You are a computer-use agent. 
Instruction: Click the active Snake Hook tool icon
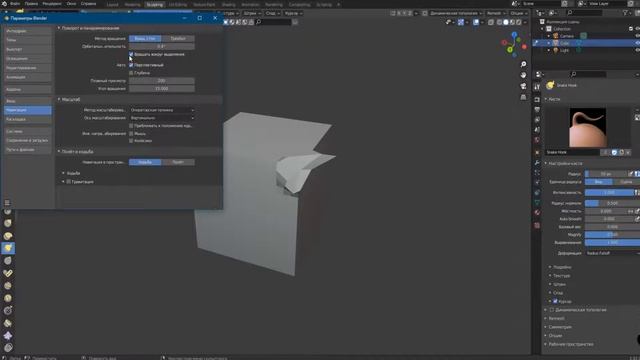pos(8,248)
